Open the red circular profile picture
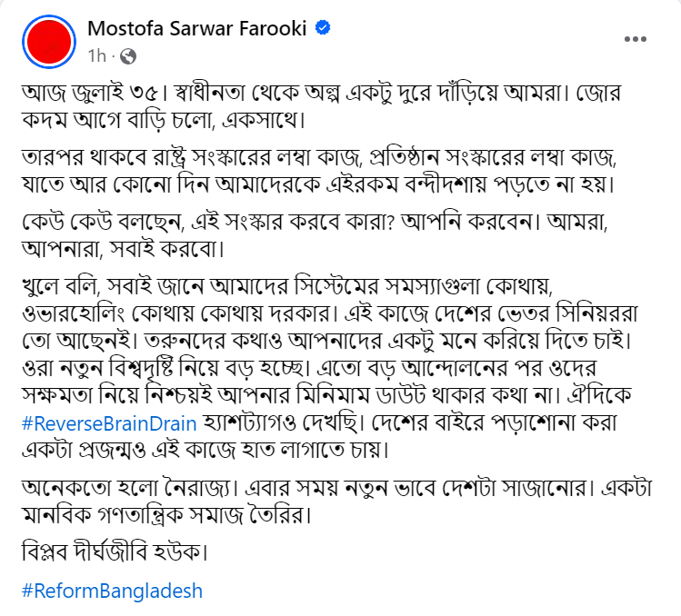 point(49,42)
